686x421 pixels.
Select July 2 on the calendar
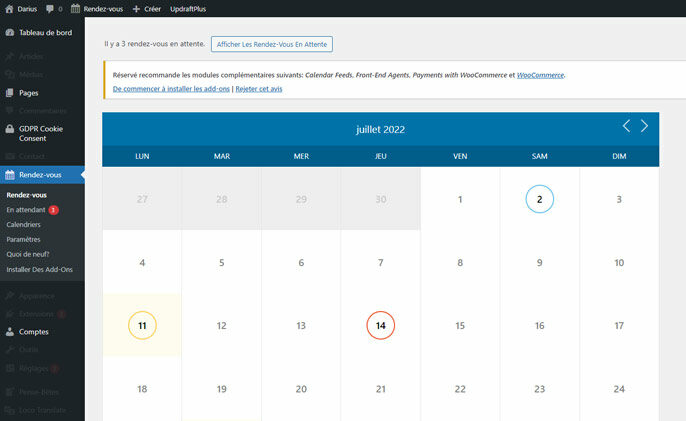539,199
